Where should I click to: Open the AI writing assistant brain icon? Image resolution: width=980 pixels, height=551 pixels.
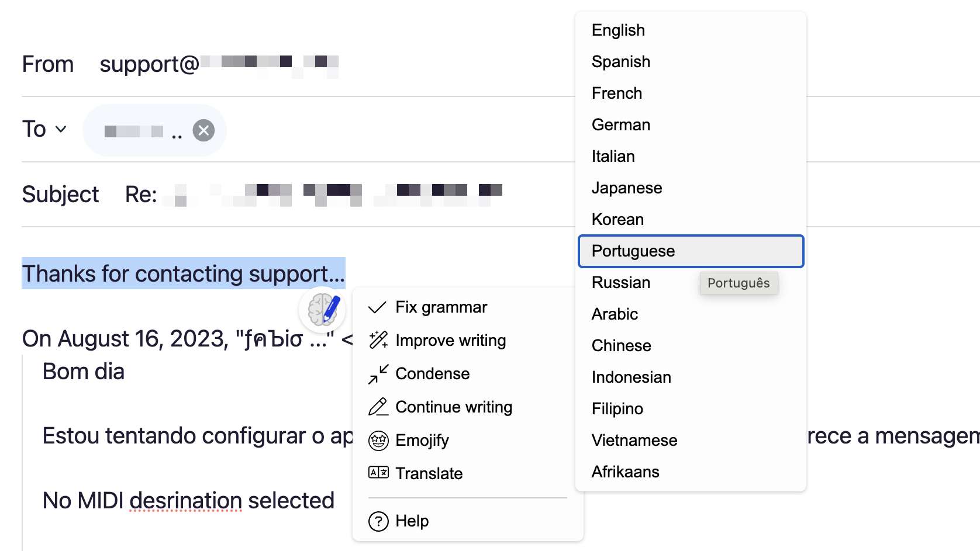coord(322,310)
